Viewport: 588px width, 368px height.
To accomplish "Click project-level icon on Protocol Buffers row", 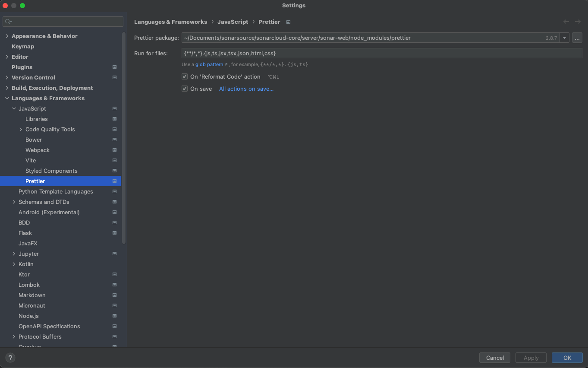I will point(114,336).
